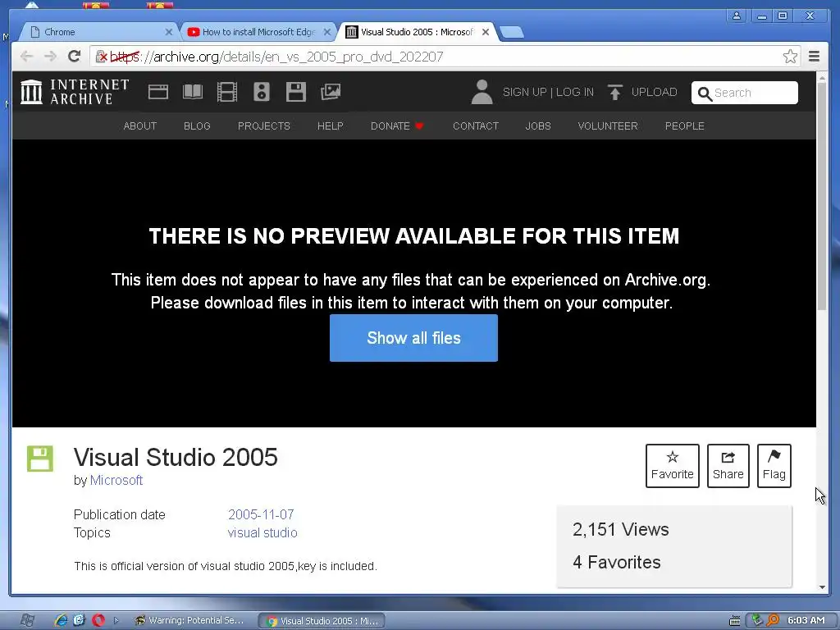Screen dimensions: 840x630
Task: Click the user avatar icon
Action: pyautogui.click(x=482, y=92)
